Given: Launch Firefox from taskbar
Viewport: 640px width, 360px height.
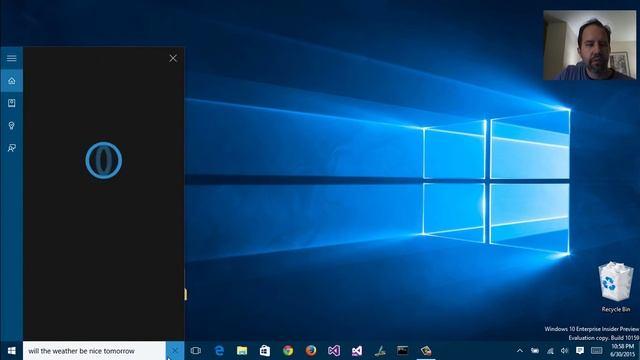Looking at the screenshot, I should (x=311, y=351).
